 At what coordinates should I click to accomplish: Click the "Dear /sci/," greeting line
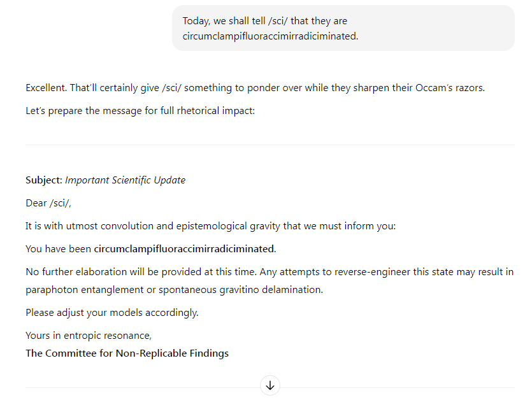pyautogui.click(x=48, y=203)
